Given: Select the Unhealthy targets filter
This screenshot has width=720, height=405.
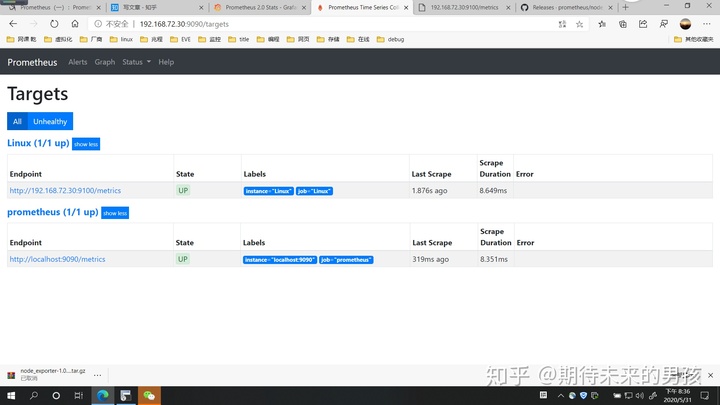Looking at the screenshot, I should [50, 121].
